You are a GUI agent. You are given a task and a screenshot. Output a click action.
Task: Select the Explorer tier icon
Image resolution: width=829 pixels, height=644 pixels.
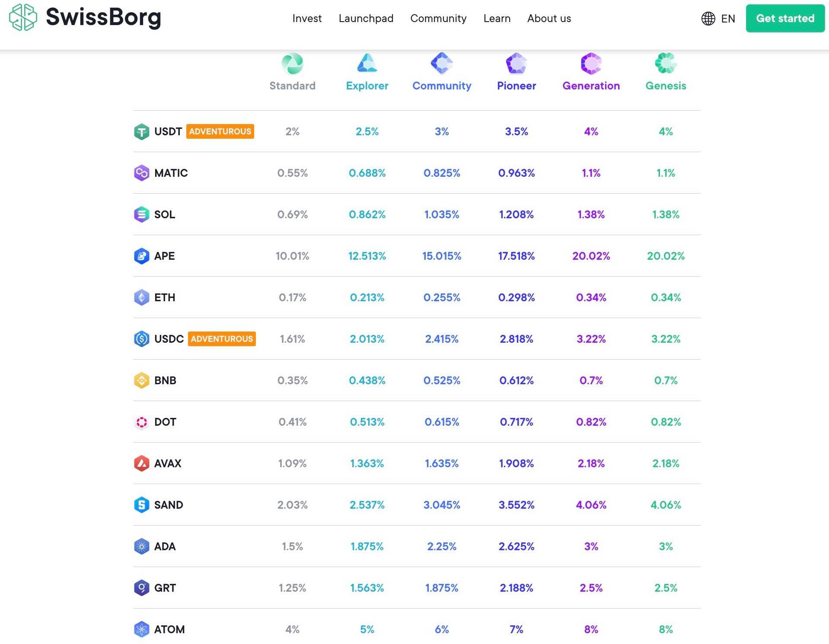(x=367, y=63)
